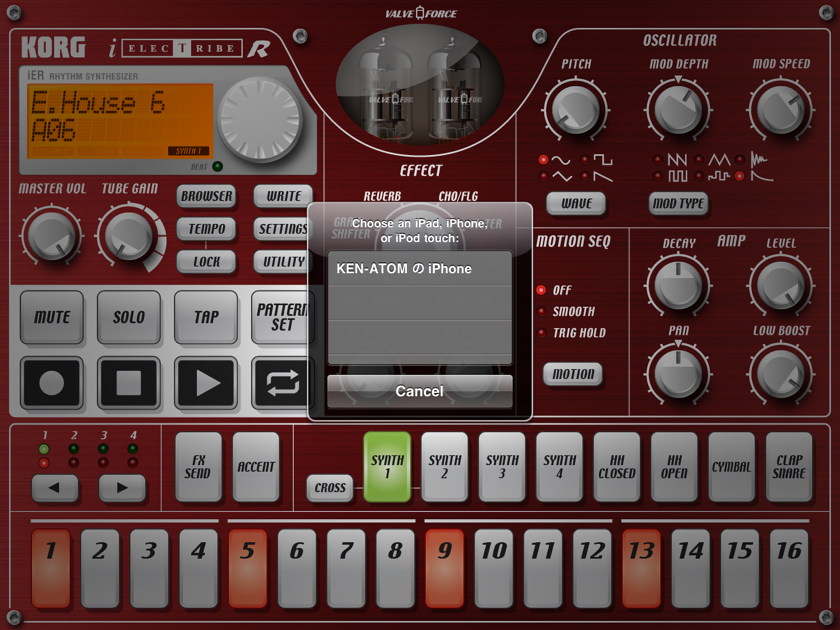The height and width of the screenshot is (630, 840).
Task: Go to next step page with right arrow
Action: [122, 488]
